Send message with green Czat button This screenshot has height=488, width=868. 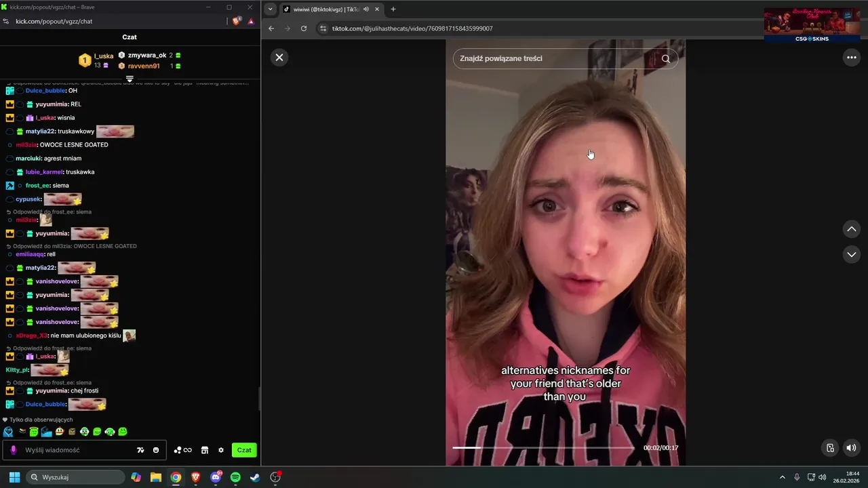tap(244, 450)
